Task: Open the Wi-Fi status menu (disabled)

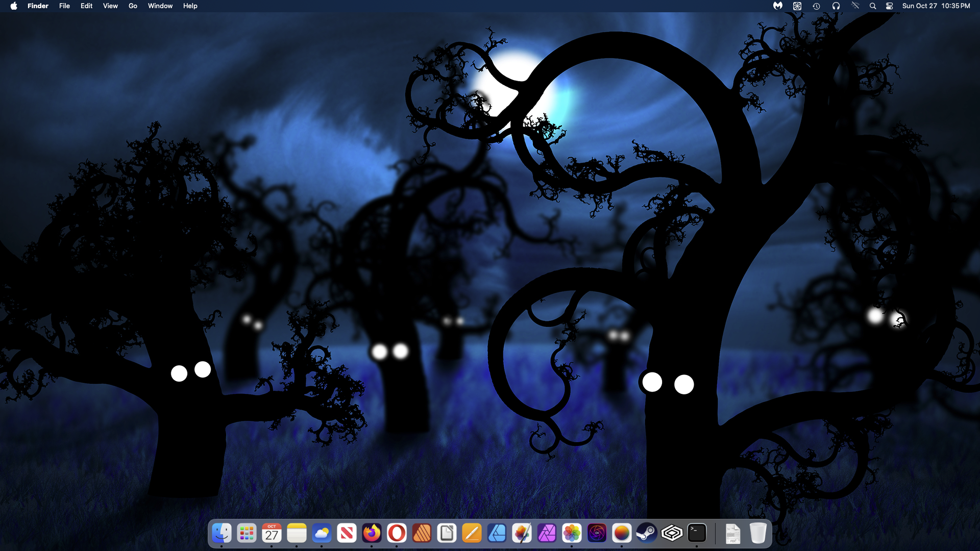Action: [x=855, y=6]
